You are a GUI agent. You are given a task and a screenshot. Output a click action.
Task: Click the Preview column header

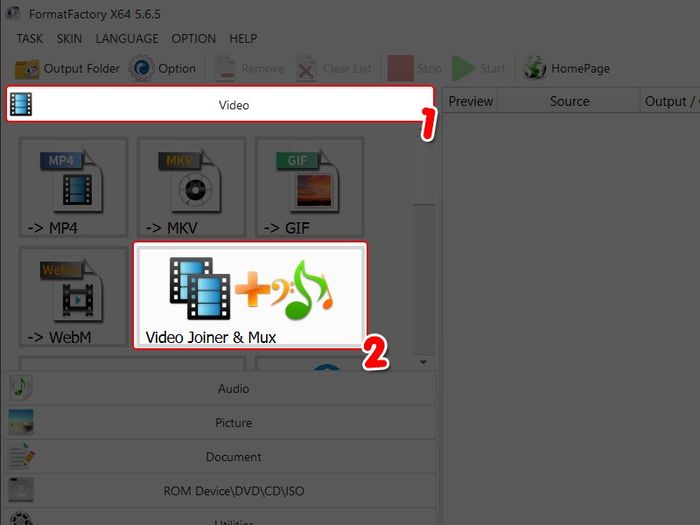click(470, 101)
